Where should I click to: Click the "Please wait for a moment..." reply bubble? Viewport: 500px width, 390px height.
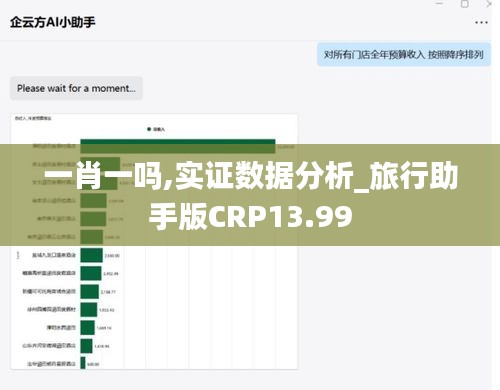coord(76,88)
